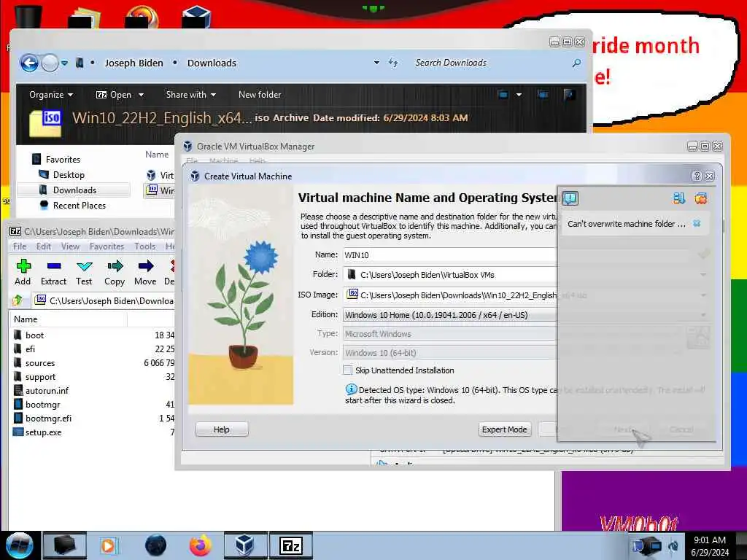Screen dimensions: 747x560
Task: Click the Explorer help icon
Action: (x=569, y=94)
